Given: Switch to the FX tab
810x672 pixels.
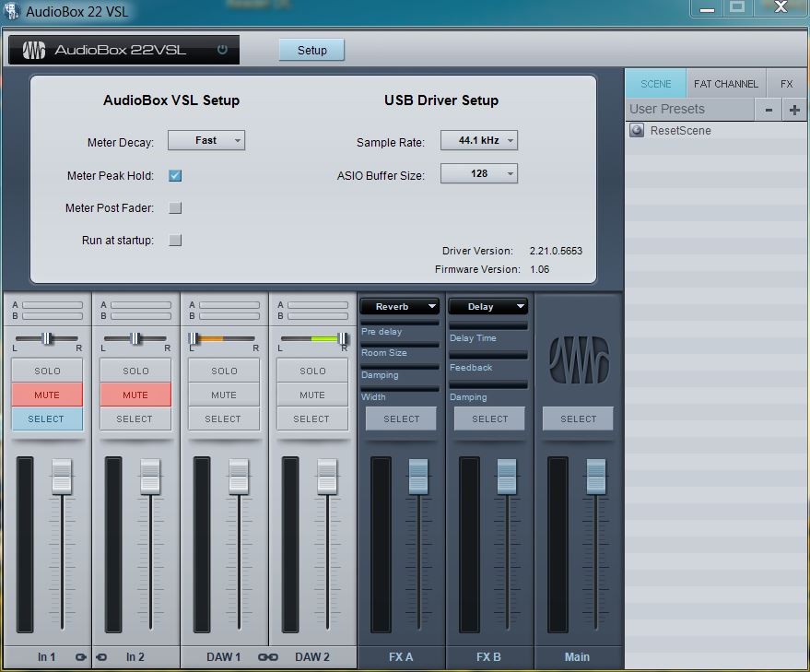Looking at the screenshot, I should click(786, 84).
